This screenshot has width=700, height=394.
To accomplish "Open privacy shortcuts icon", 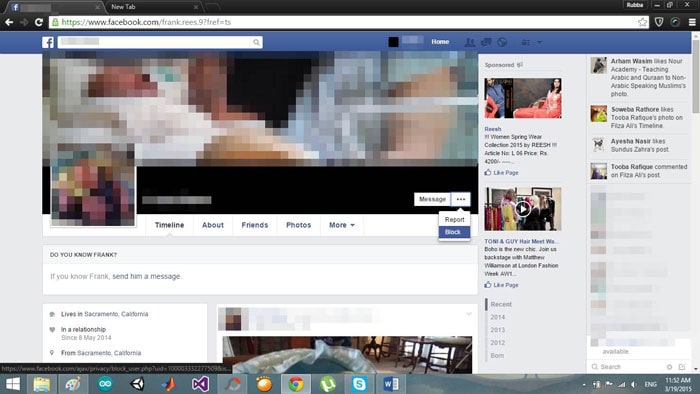I will (x=526, y=42).
